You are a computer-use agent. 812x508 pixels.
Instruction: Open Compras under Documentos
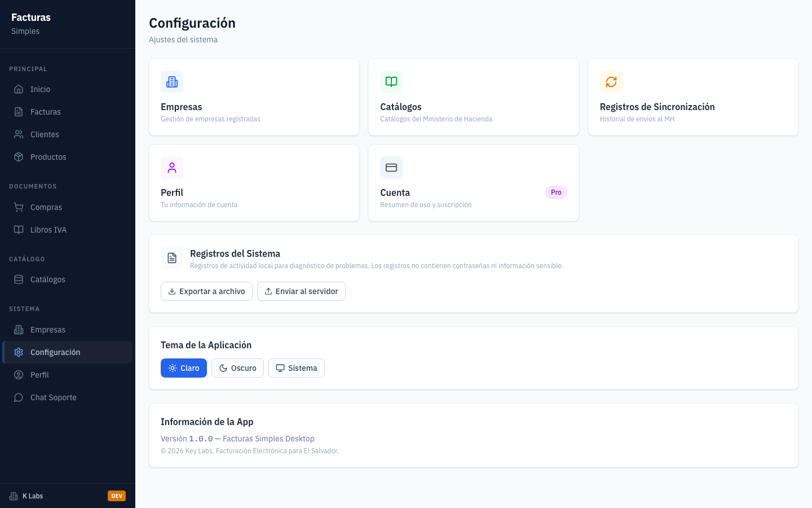coord(68,207)
